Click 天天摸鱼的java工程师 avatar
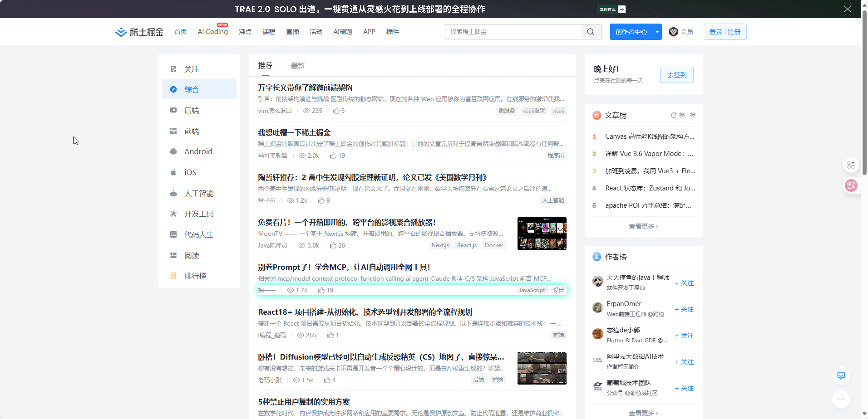The height and width of the screenshot is (419, 868). pos(598,282)
